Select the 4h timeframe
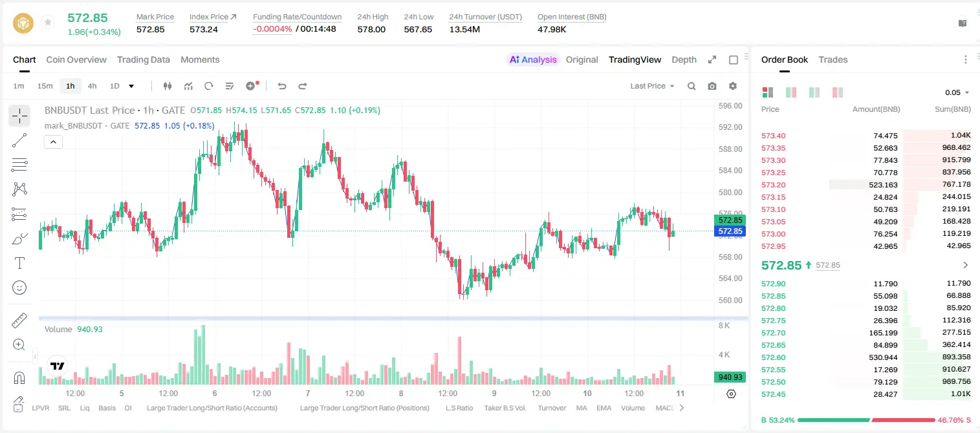 coord(92,86)
